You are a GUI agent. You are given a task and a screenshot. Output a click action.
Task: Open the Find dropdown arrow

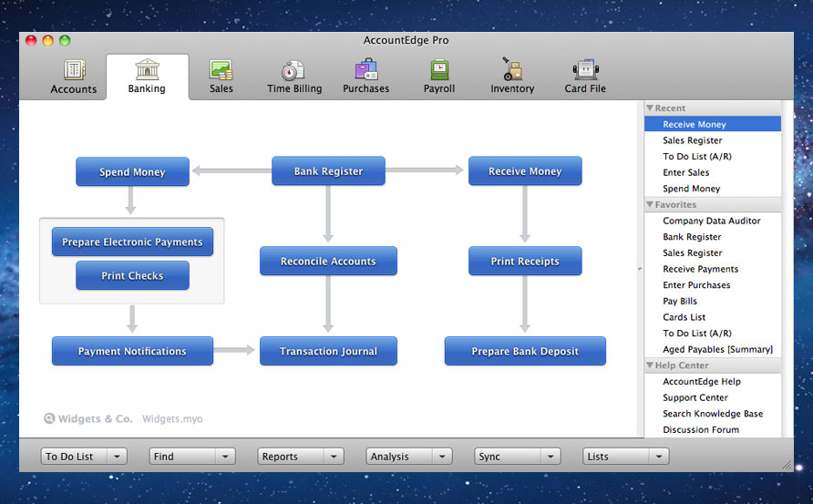[x=225, y=457]
